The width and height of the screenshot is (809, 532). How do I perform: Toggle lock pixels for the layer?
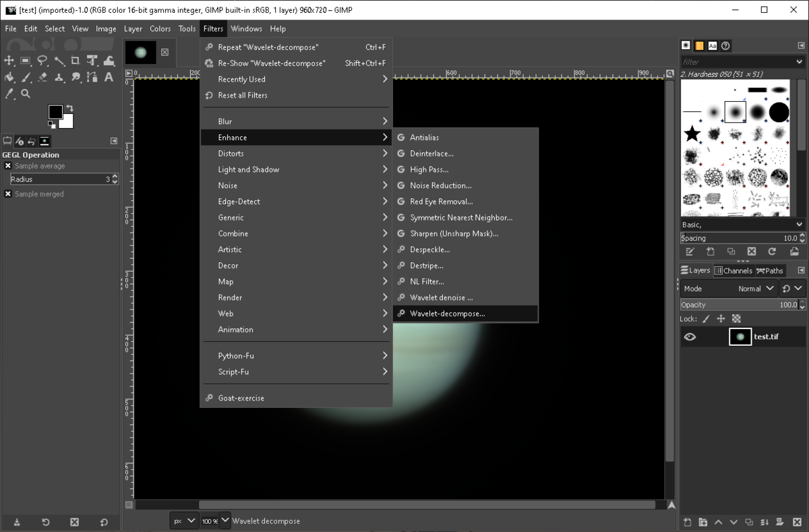(706, 319)
